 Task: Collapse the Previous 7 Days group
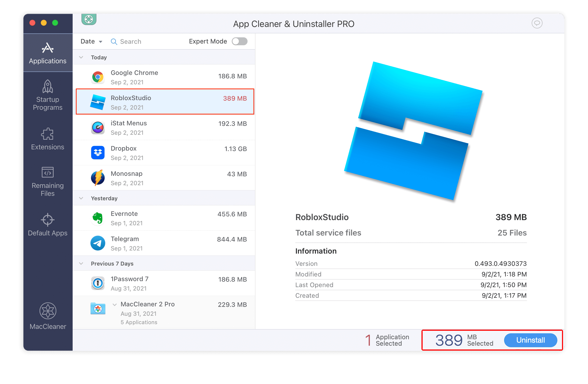pos(81,264)
